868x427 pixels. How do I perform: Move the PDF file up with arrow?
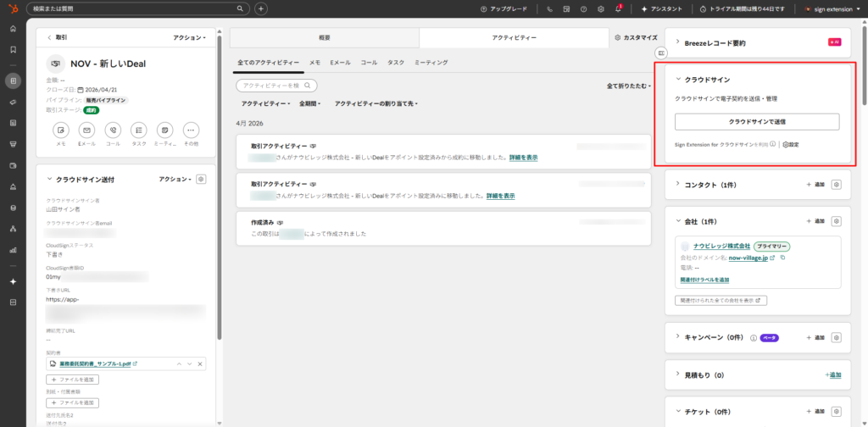tap(179, 364)
